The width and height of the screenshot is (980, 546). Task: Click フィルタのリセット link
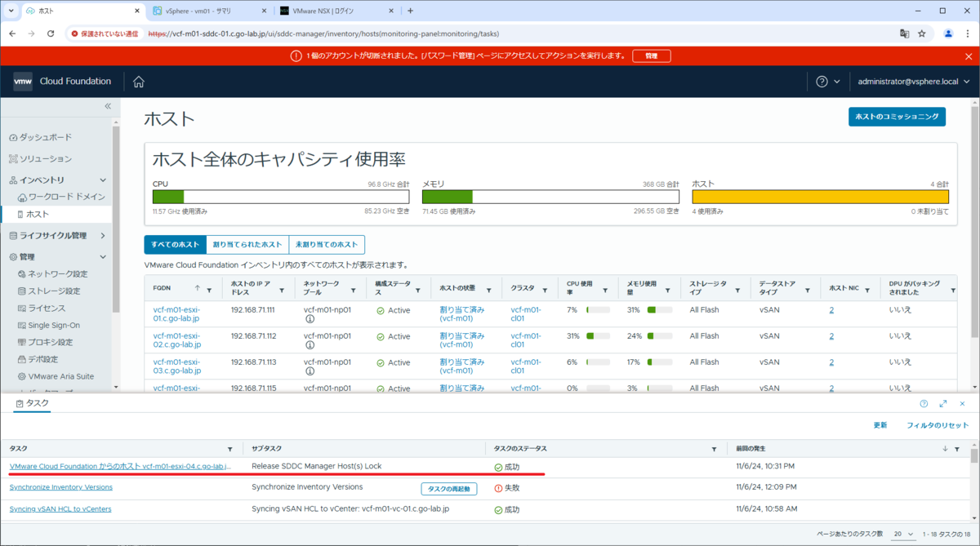click(938, 425)
